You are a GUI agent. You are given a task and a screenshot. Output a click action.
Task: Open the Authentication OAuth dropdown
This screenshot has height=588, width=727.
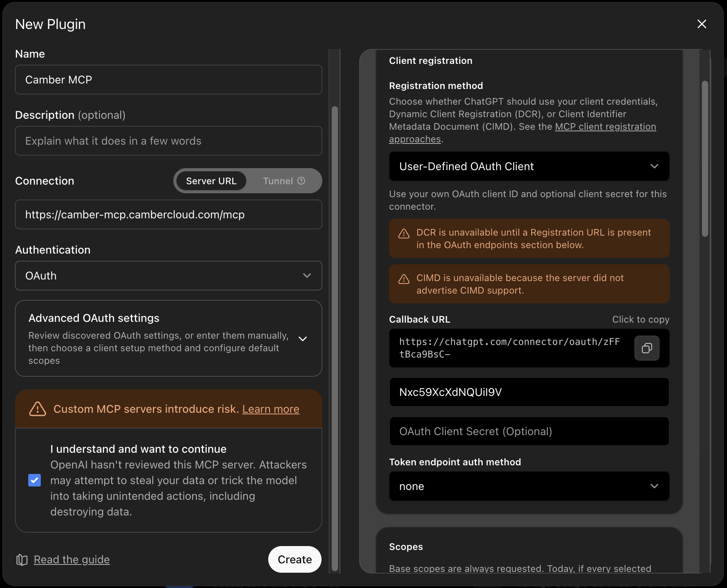click(x=169, y=276)
